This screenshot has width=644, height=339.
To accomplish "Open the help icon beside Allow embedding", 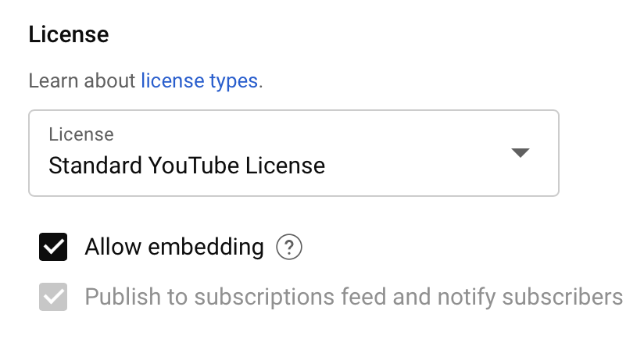I will pos(288,247).
